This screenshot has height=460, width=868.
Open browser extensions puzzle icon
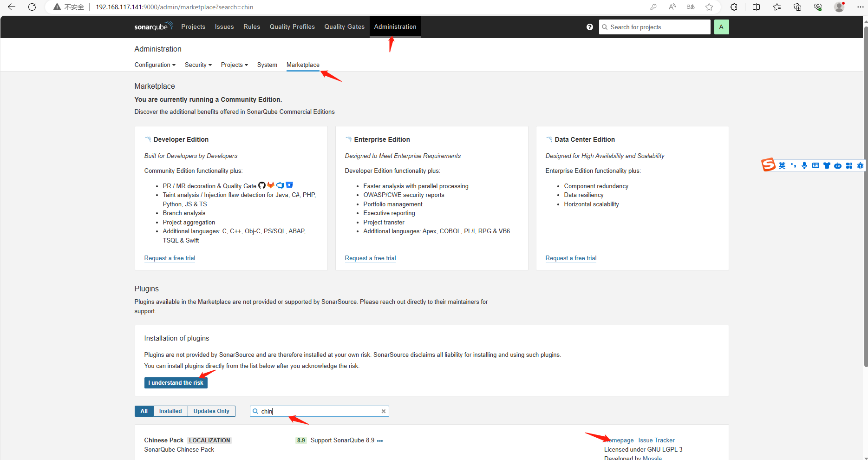(734, 7)
